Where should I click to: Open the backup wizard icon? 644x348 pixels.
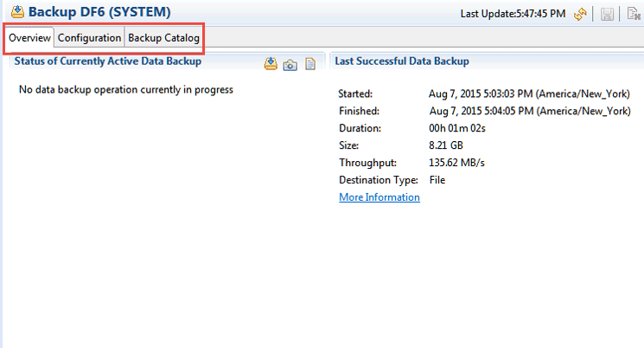pos(271,63)
